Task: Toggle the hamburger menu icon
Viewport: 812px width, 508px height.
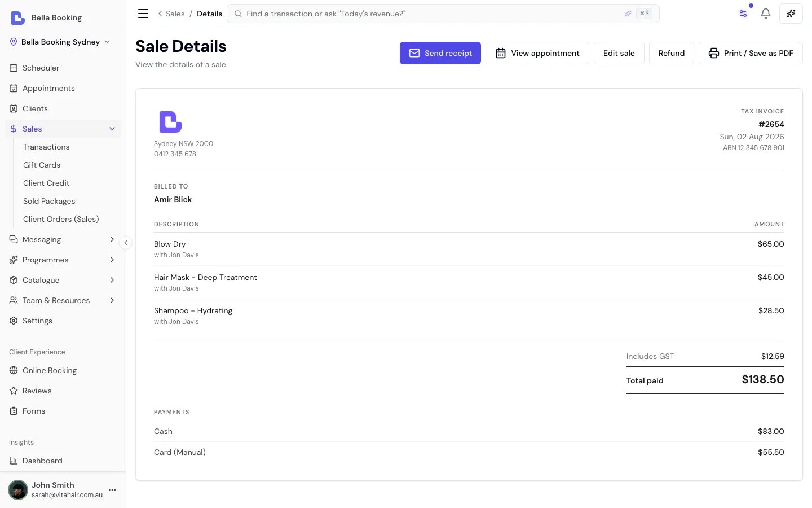Action: [x=143, y=14]
